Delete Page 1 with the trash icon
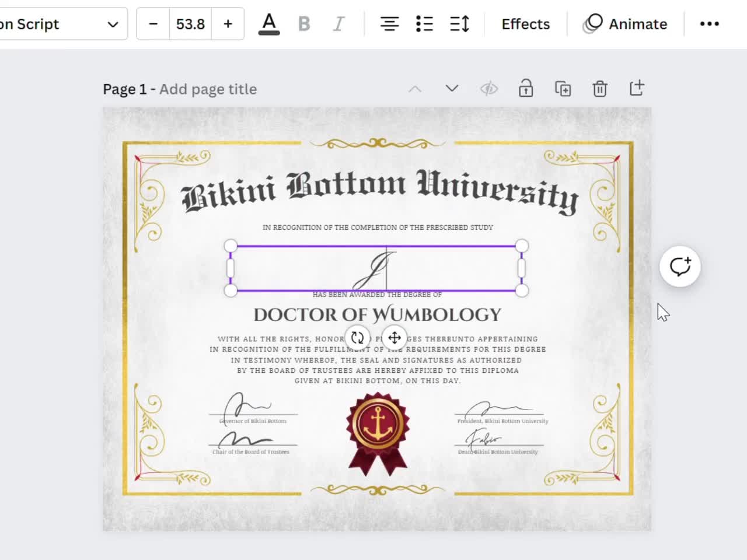The height and width of the screenshot is (560, 747). pos(599,88)
